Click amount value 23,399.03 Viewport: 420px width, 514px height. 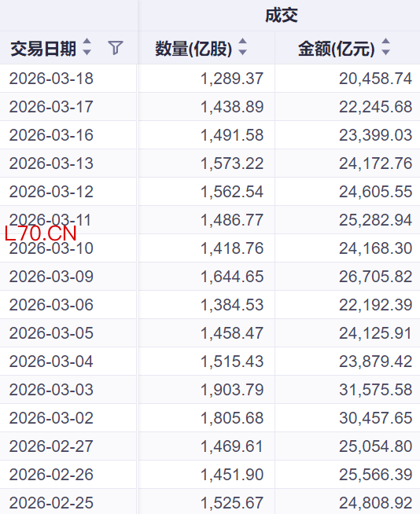pos(375,135)
